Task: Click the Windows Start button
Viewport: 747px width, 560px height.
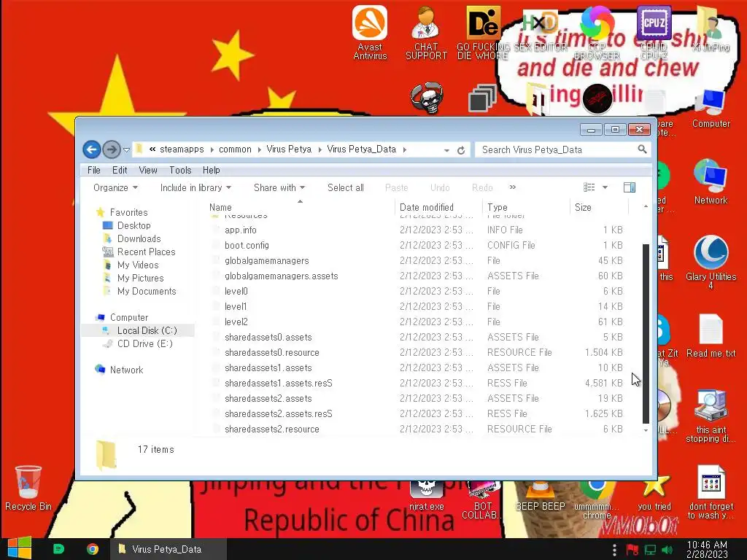Action: click(x=19, y=548)
